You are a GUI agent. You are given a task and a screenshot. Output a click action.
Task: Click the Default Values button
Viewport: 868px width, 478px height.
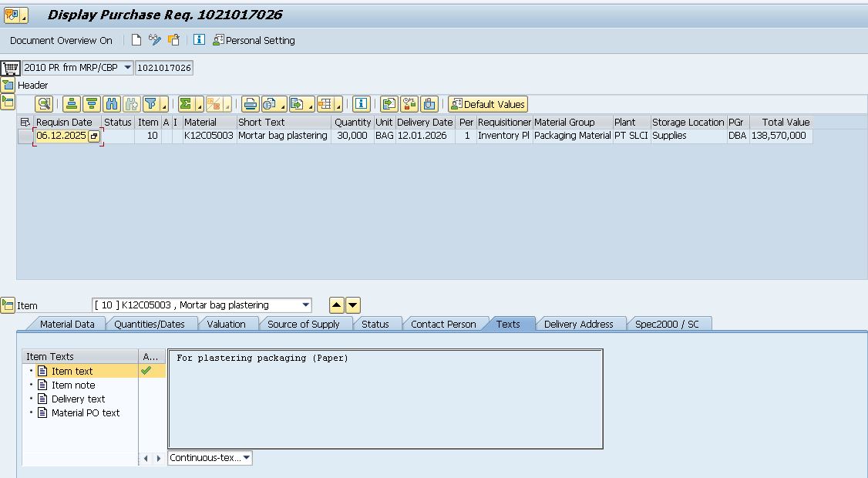(487, 104)
